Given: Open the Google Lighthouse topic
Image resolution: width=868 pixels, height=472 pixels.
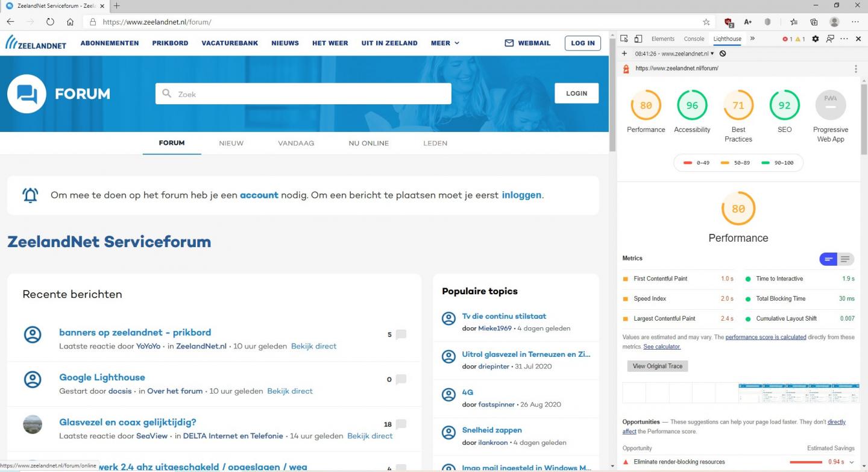Looking at the screenshot, I should (x=102, y=377).
